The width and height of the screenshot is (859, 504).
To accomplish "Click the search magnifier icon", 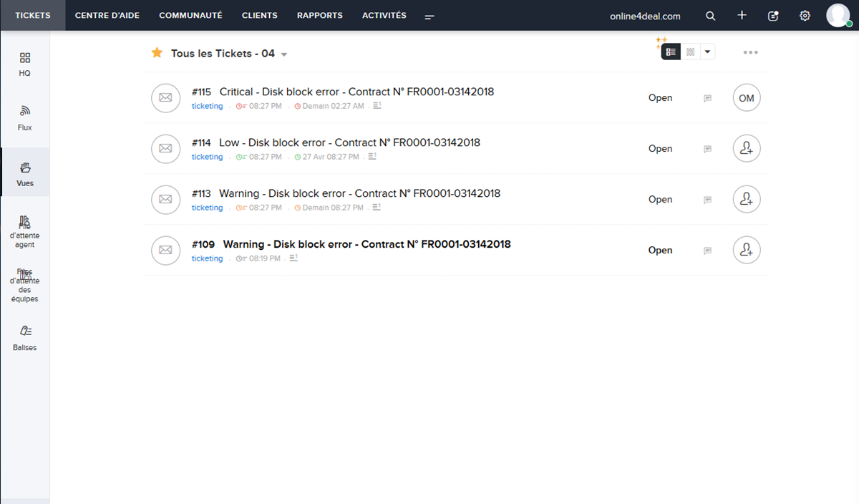I will click(x=710, y=16).
